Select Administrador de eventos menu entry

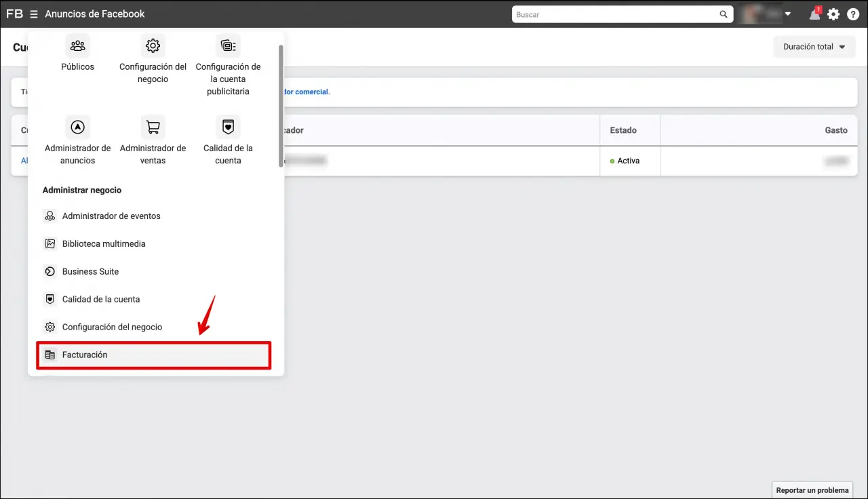click(155, 216)
